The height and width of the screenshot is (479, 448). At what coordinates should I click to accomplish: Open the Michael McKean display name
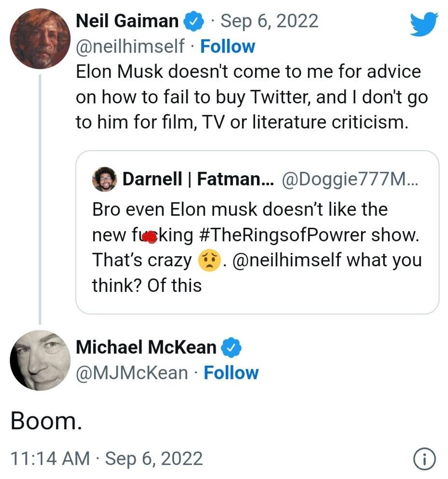click(146, 348)
